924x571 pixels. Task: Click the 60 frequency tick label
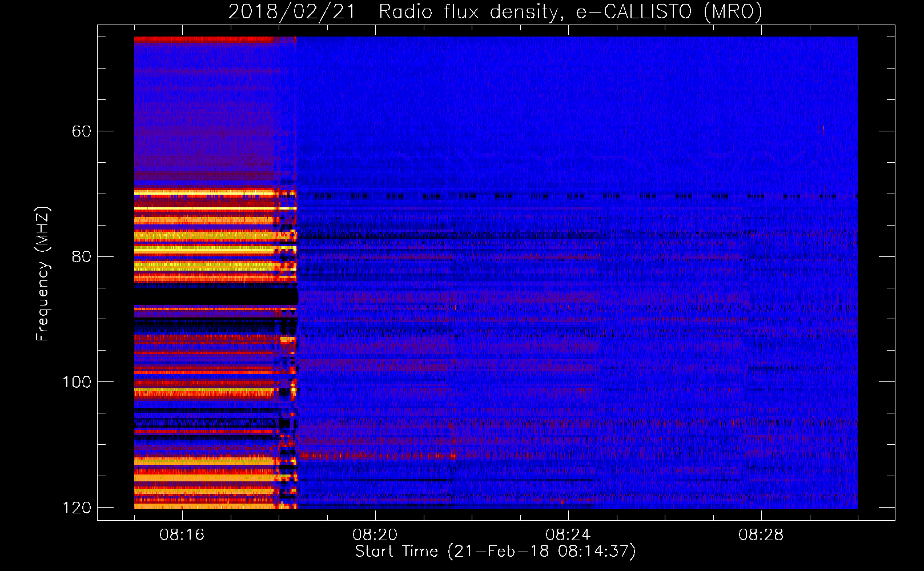[81, 131]
